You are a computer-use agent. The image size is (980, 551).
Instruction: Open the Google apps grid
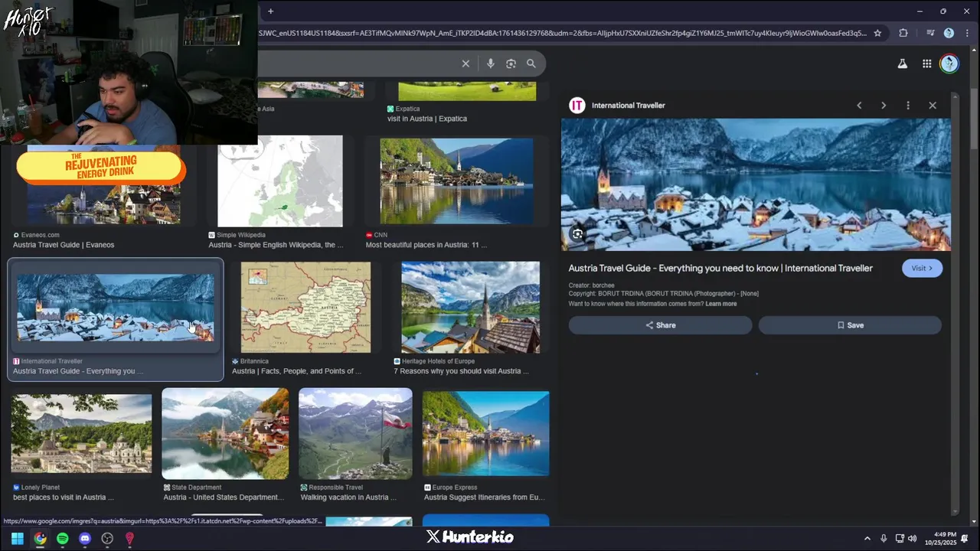[926, 64]
